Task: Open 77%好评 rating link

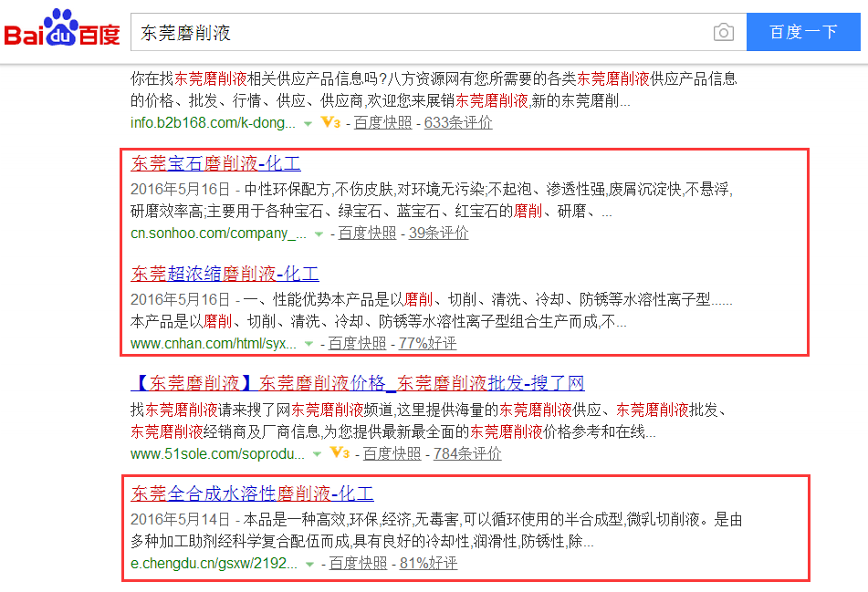Action: click(427, 344)
